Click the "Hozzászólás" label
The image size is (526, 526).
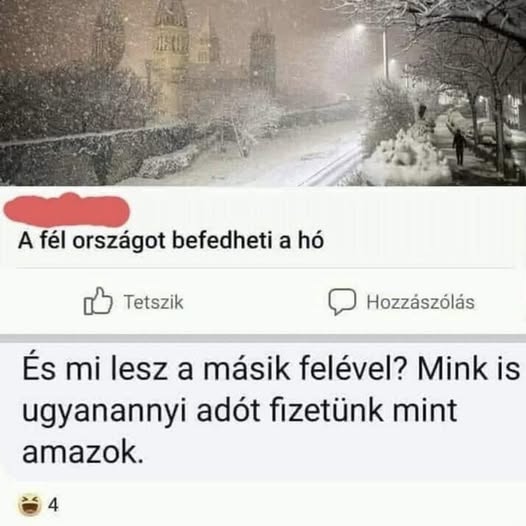click(x=420, y=302)
